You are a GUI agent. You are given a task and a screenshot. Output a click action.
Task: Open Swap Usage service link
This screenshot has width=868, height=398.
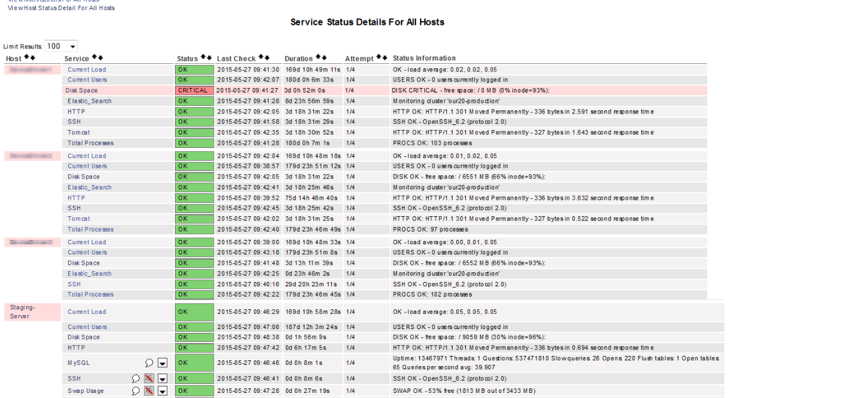[86, 391]
